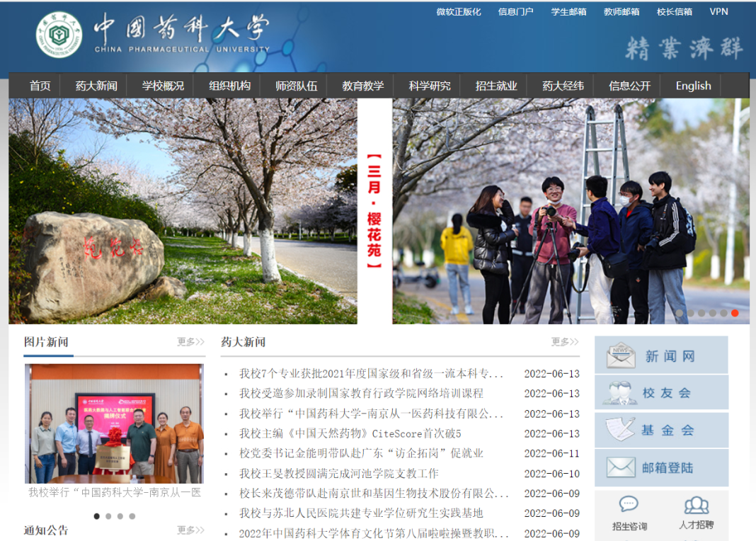This screenshot has height=541, width=756.
Task: Open the 学生邮箱 top link
Action: [569, 12]
